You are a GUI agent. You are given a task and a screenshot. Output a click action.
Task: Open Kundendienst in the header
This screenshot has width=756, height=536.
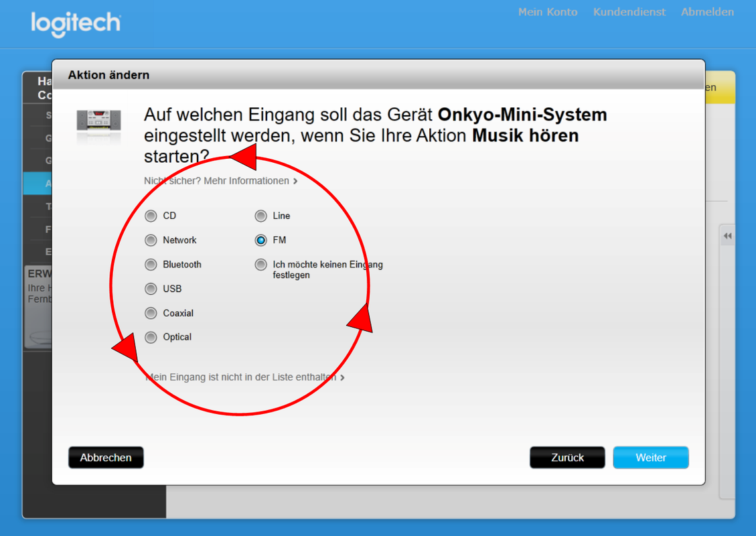[x=629, y=12]
